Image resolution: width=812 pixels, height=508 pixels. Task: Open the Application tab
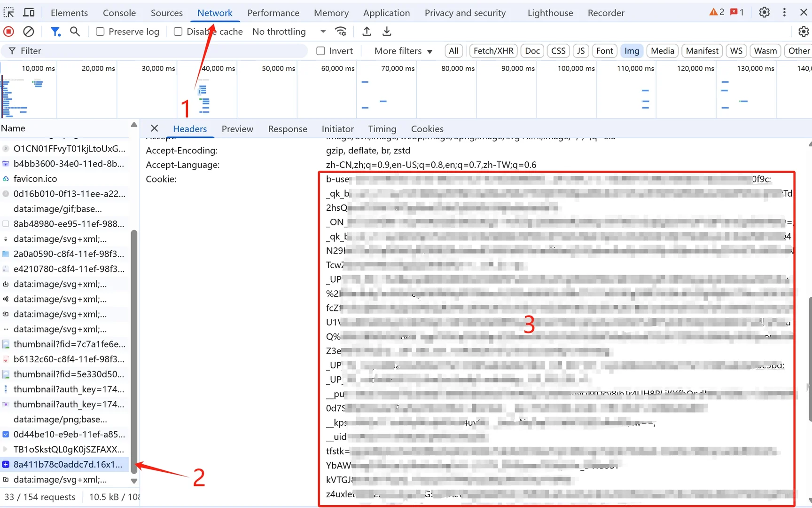click(386, 13)
